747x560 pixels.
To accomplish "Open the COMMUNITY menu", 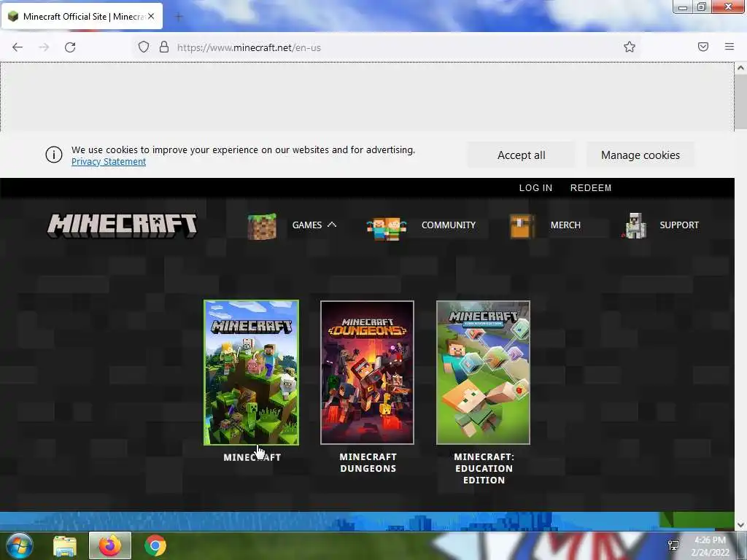I will pos(449,225).
